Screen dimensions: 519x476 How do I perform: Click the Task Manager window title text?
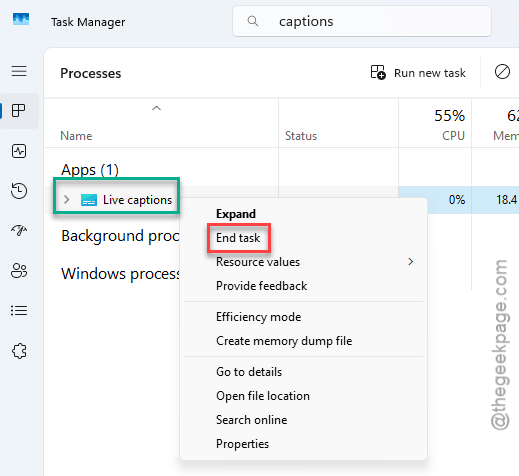tap(88, 22)
